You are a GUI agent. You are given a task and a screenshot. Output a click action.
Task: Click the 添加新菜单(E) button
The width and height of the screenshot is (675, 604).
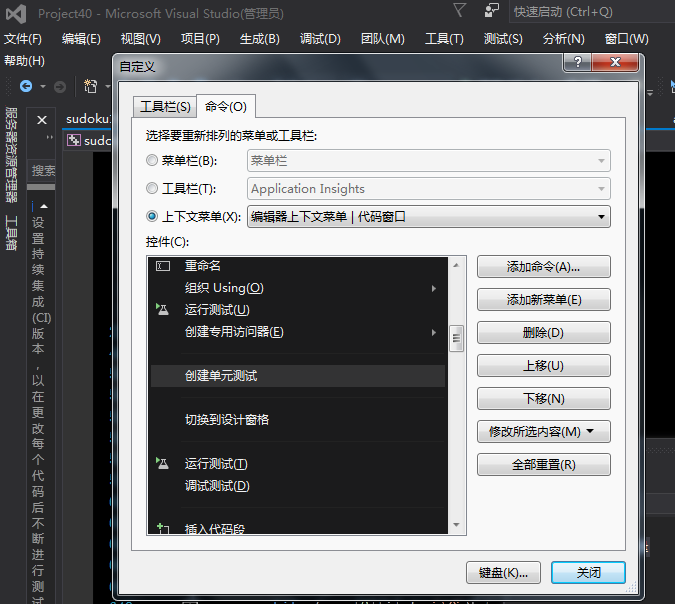tap(543, 299)
